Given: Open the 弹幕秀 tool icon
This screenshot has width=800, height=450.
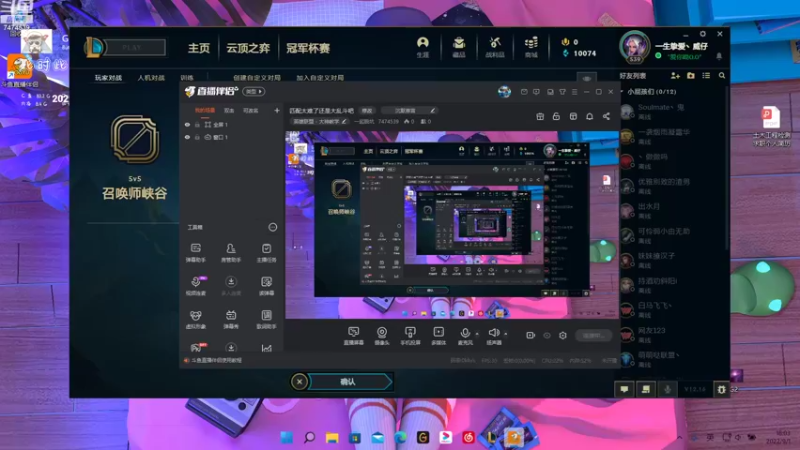Looking at the screenshot, I should click(231, 319).
